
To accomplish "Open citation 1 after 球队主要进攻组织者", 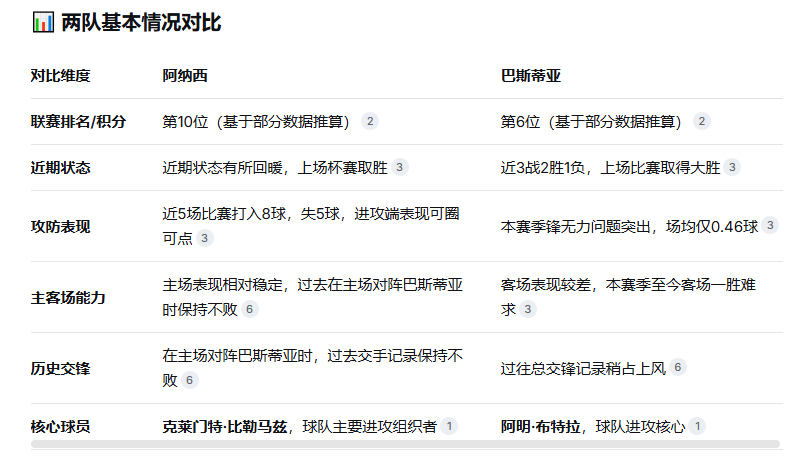I will coord(450,426).
